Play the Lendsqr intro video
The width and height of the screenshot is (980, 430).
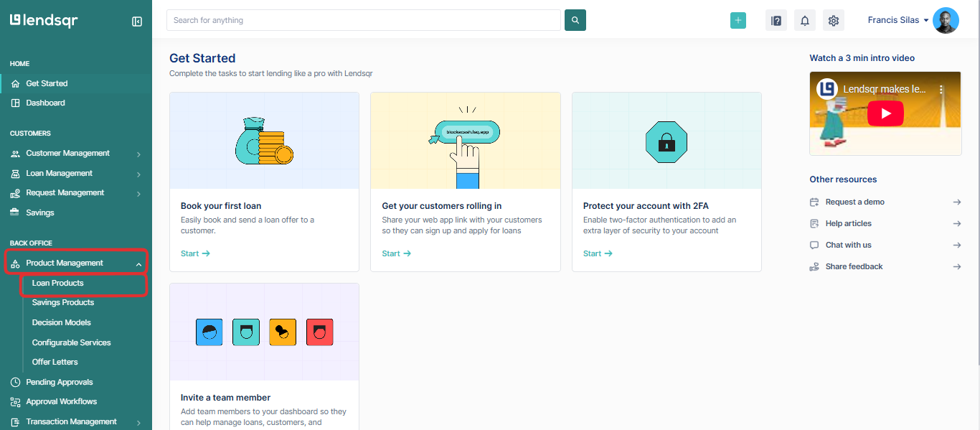(x=885, y=113)
